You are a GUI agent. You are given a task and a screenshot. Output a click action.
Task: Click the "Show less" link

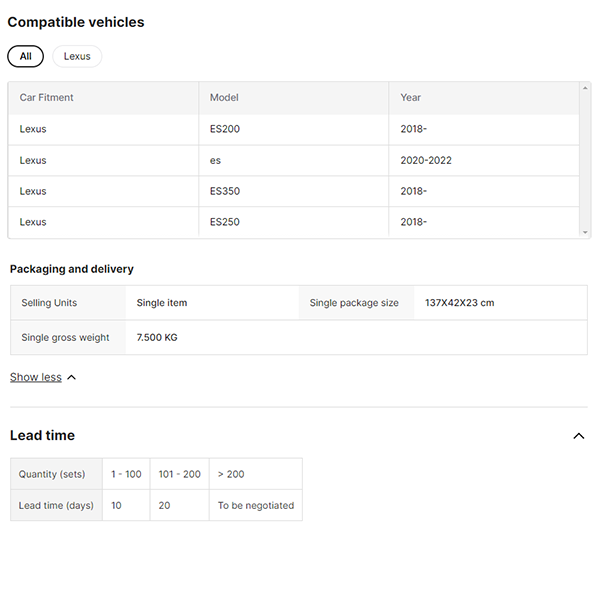point(36,377)
